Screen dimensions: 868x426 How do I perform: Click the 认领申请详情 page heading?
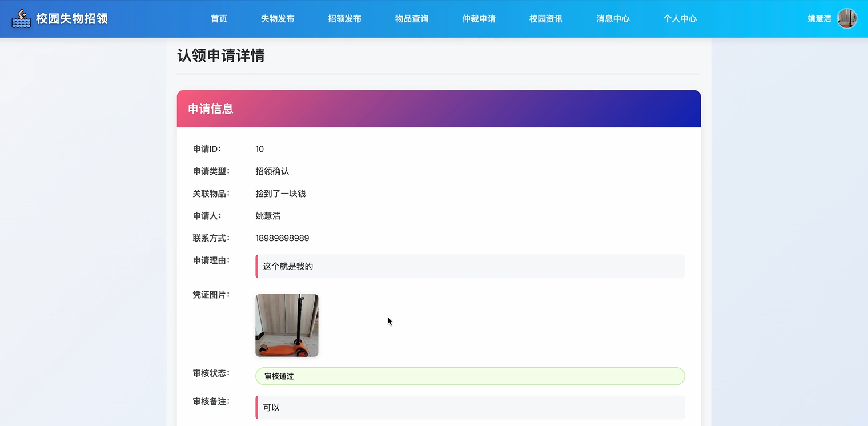pos(221,56)
